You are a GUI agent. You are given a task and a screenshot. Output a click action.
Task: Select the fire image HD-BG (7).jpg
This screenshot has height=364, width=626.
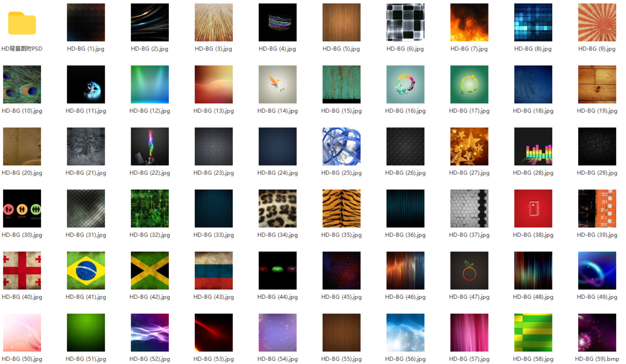point(469,23)
